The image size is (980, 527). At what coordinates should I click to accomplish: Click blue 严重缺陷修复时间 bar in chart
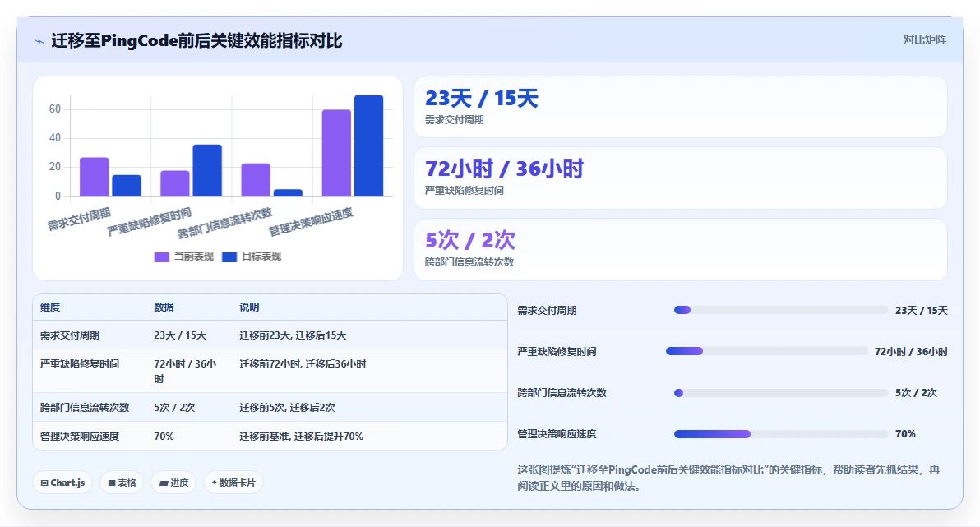[207, 171]
